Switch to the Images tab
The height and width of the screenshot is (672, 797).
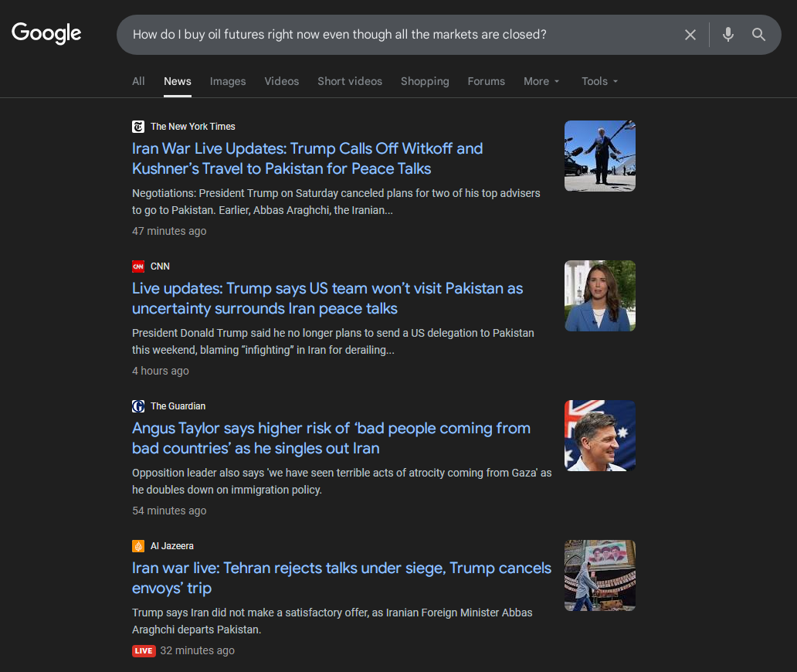point(228,81)
